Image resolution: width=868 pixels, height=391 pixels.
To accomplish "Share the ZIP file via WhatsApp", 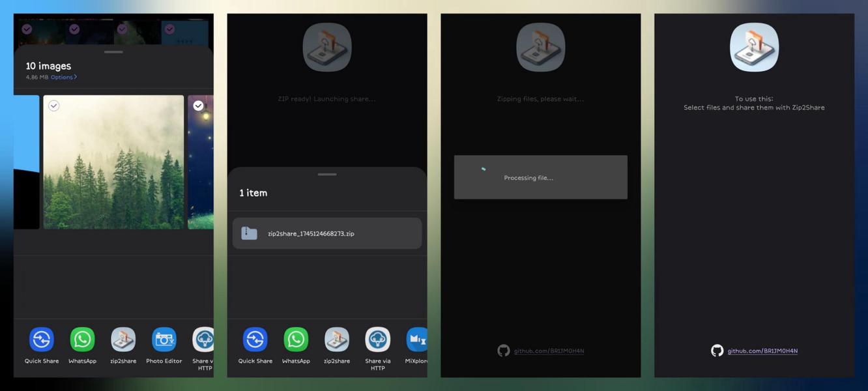I will (296, 339).
